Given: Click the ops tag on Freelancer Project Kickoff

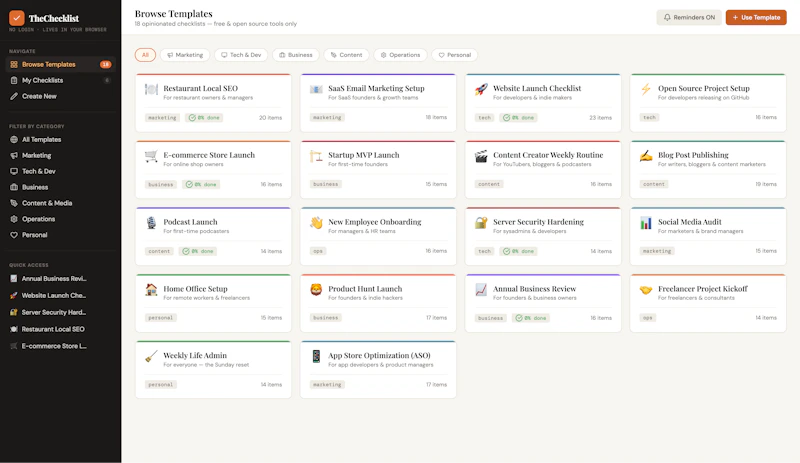Looking at the screenshot, I should pyautogui.click(x=647, y=318).
